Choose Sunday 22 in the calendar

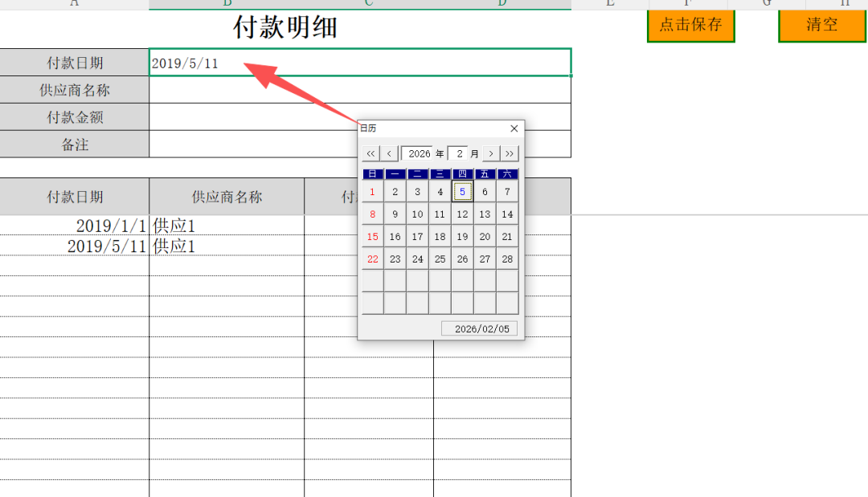tap(372, 259)
